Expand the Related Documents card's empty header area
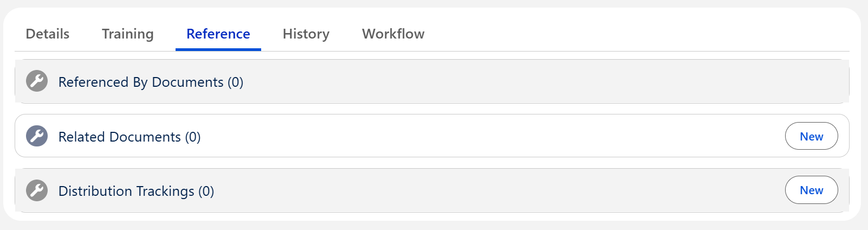 488,136
